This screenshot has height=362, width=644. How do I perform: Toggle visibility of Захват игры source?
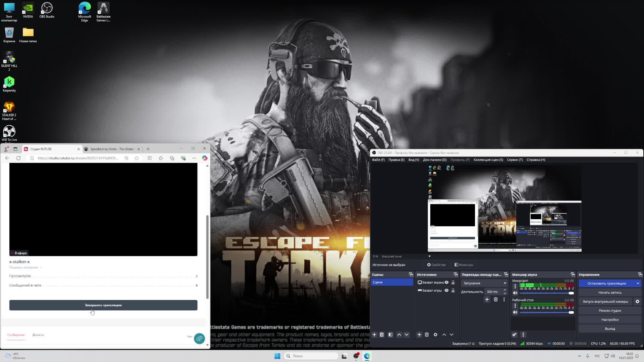point(446,290)
